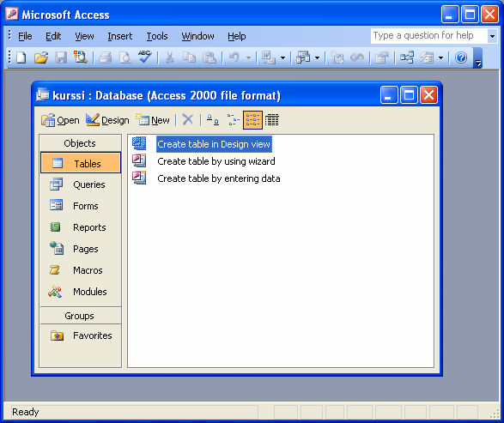The image size is (504, 423).
Task: Click the Undo arrow icon
Action: (x=234, y=57)
